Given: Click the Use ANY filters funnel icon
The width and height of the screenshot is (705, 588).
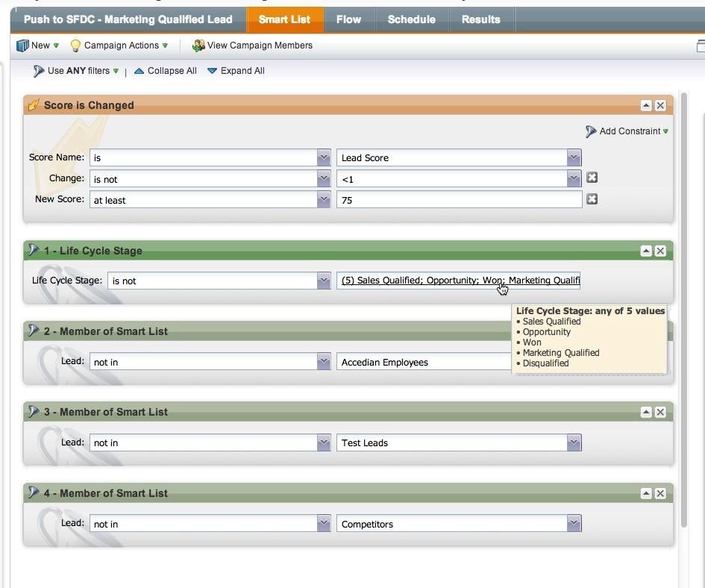Looking at the screenshot, I should pyautogui.click(x=39, y=71).
